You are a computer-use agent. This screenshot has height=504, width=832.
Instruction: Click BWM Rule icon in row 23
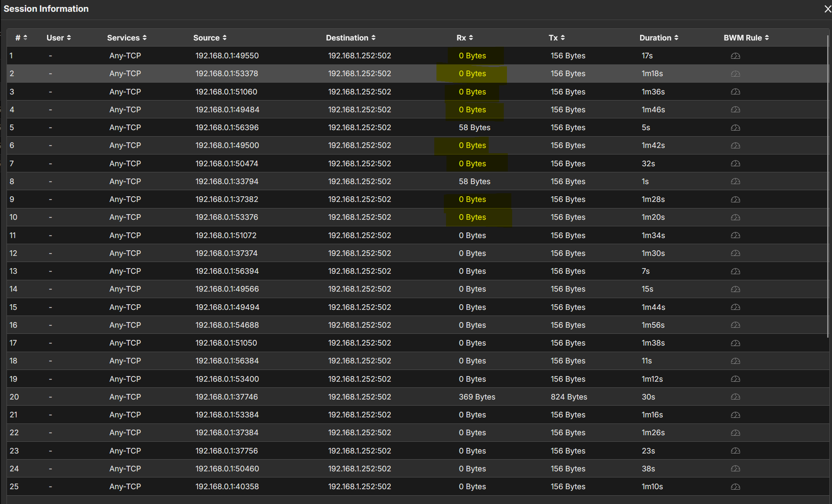pos(735,450)
